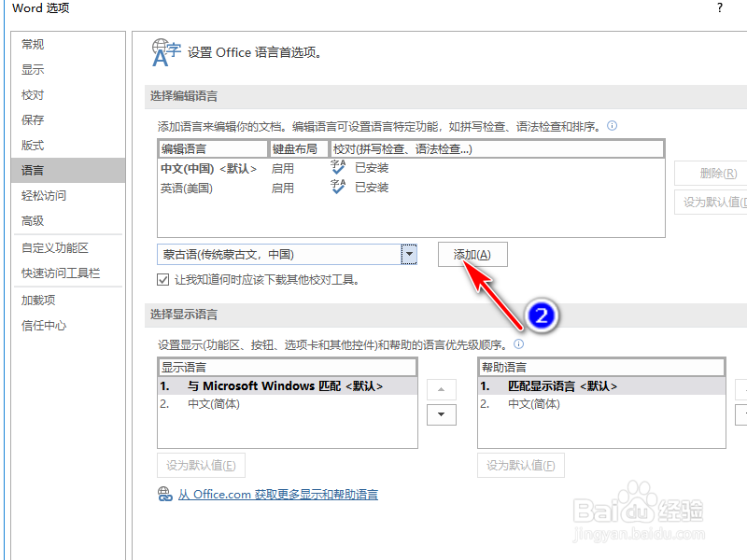Viewport: 747px width, 560px height.
Task: Click the 添加(A) button
Action: (x=472, y=254)
